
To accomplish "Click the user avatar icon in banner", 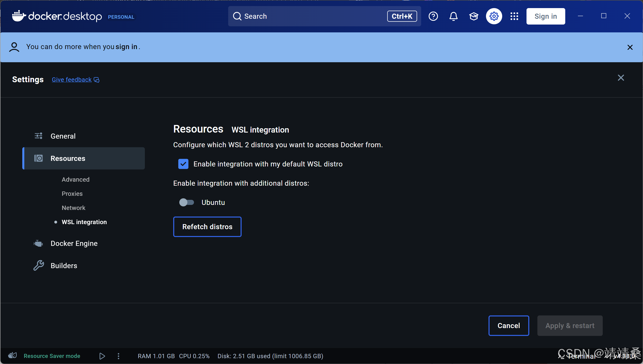I will pos(14,47).
